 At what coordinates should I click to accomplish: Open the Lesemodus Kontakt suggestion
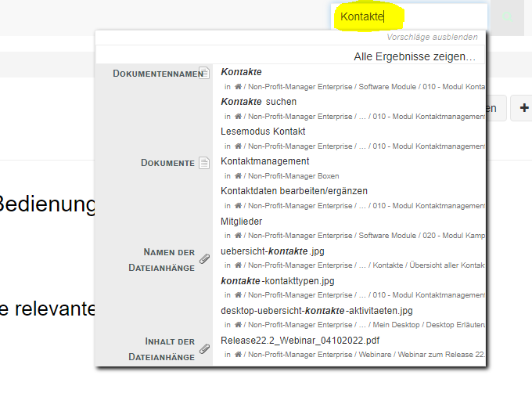point(263,132)
